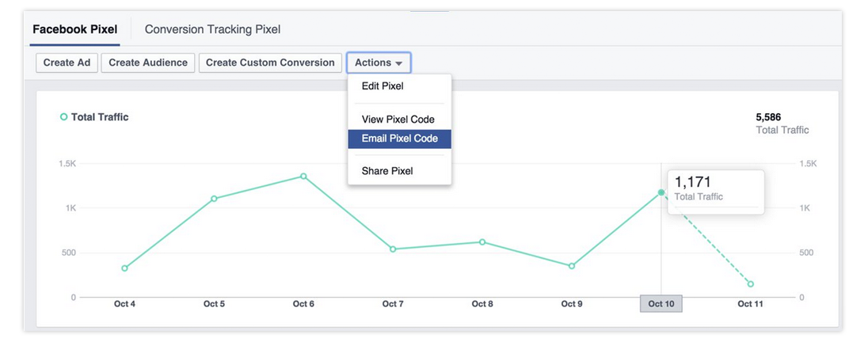This screenshot has height=342, width=868.
Task: Click the Oct 8 axis label
Action: 482,304
